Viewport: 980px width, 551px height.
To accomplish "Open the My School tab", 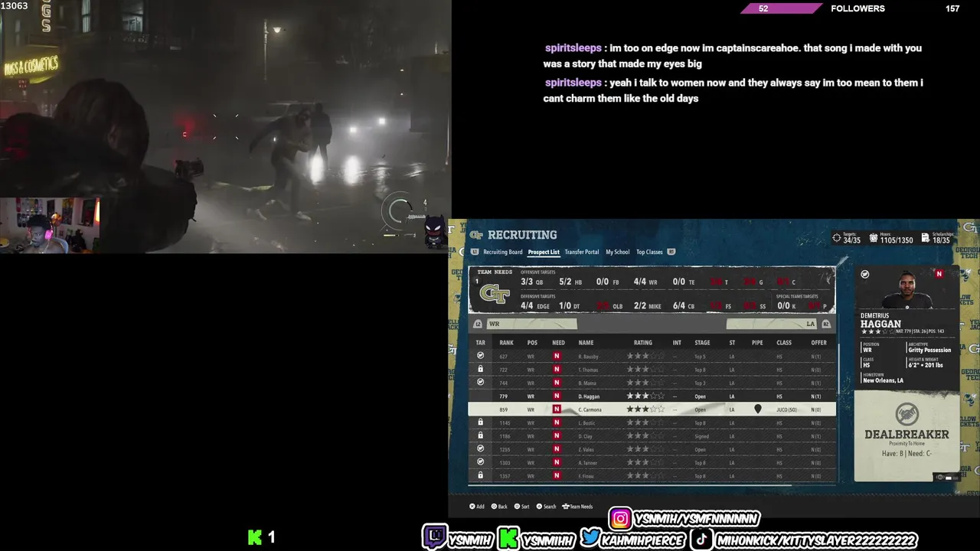I will [x=618, y=252].
